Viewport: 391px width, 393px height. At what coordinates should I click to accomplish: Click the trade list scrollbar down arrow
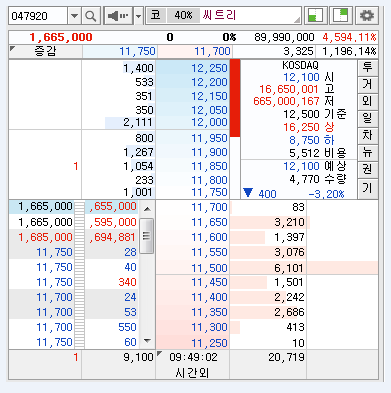click(x=147, y=341)
